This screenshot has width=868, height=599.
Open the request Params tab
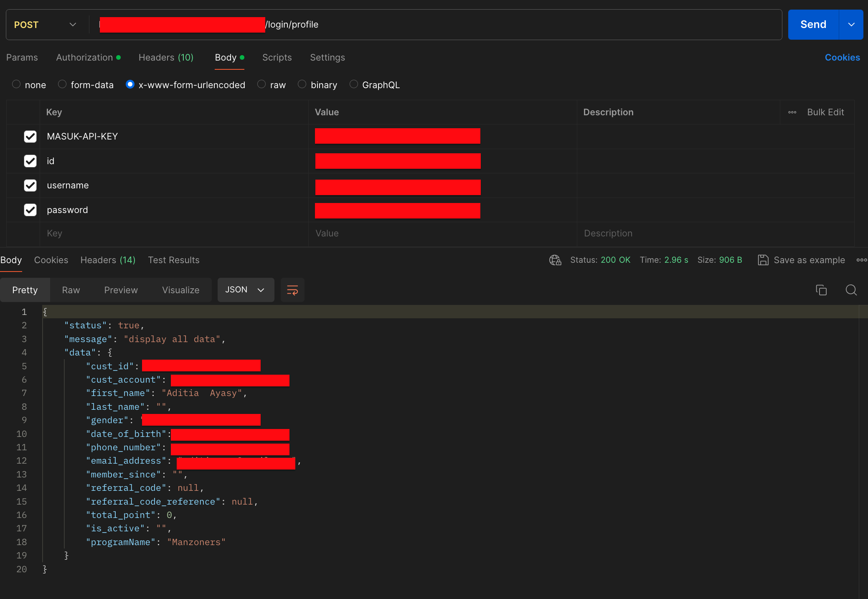(x=22, y=57)
